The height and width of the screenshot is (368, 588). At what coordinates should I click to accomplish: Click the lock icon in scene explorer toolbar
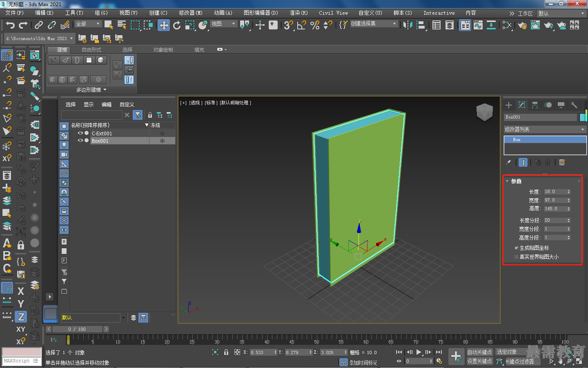pyautogui.click(x=150, y=115)
